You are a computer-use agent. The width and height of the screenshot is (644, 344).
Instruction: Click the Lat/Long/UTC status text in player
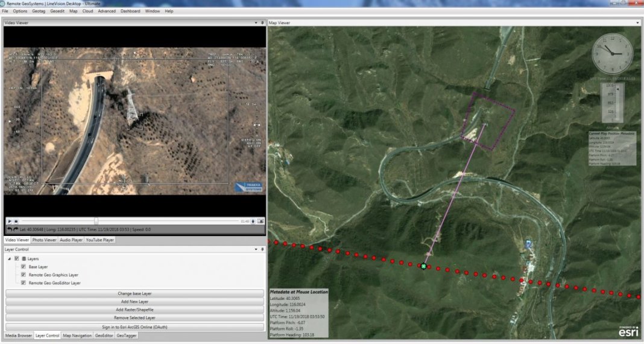(84, 229)
